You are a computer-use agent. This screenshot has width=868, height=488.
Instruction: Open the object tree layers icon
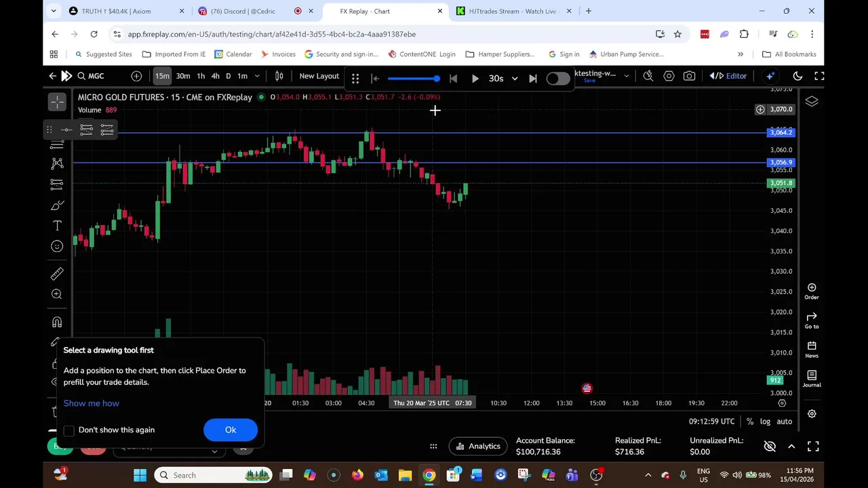812,102
